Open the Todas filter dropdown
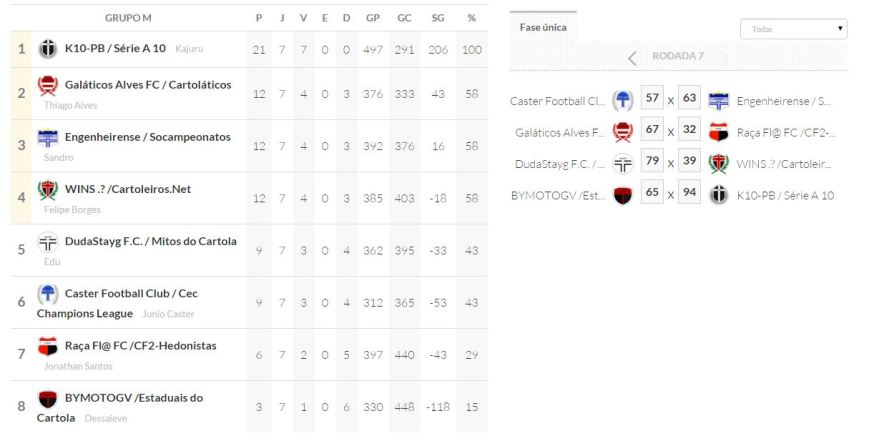 793,30
